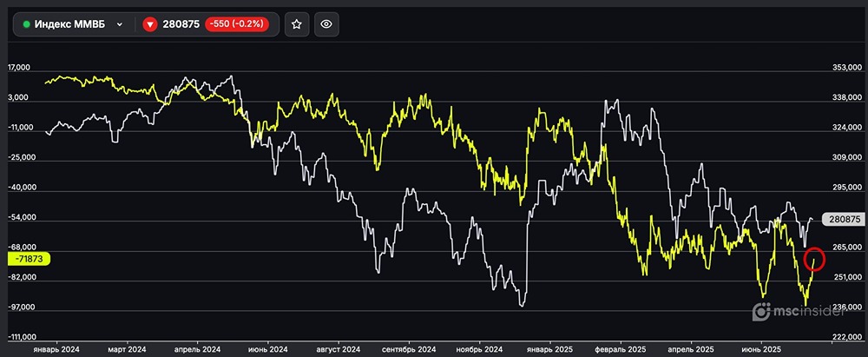Click the 338,000 right axis value
Viewport: 868px width, 357px height.
coord(846,97)
